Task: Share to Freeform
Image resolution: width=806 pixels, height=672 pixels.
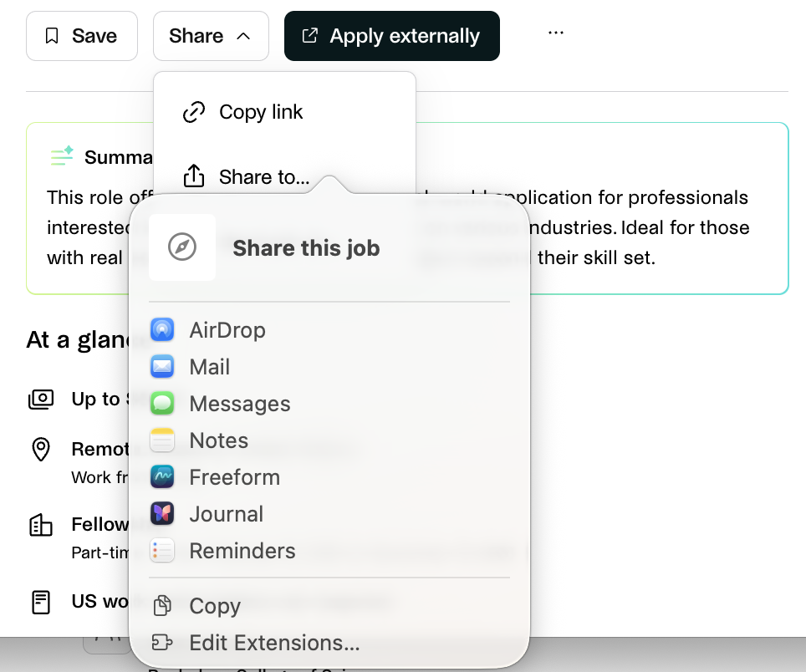Action: coord(329,477)
